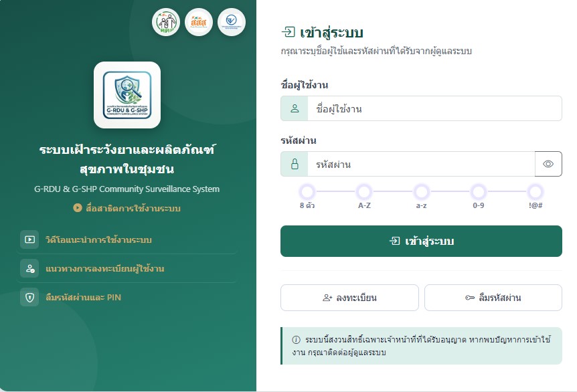Click the video icon for วิดีโอแนะนำการใช้งานระบบ
Screen dimensions: 577x392
pyautogui.click(x=29, y=239)
